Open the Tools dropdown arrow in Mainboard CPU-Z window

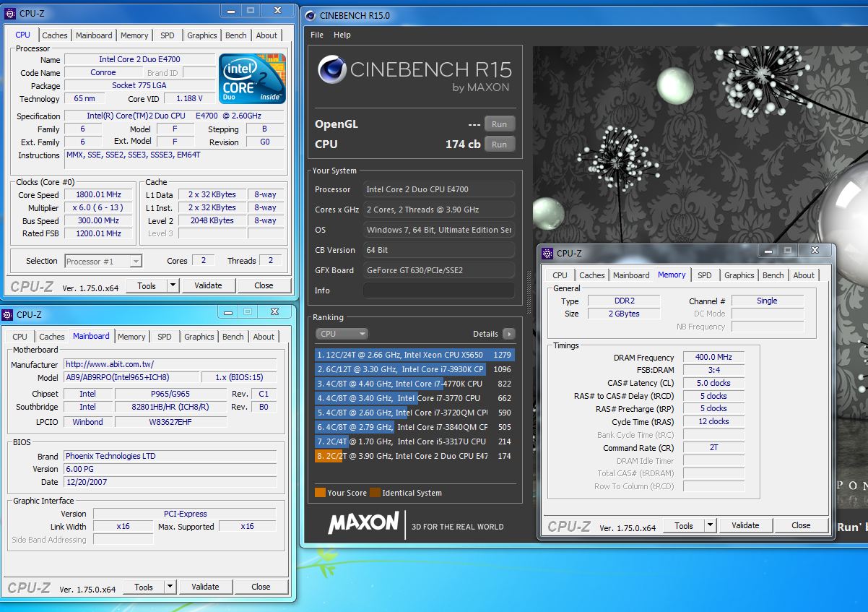pyautogui.click(x=170, y=587)
